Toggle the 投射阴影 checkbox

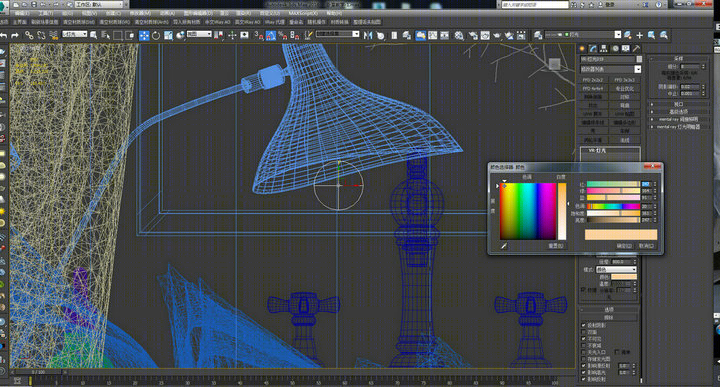tap(584, 325)
